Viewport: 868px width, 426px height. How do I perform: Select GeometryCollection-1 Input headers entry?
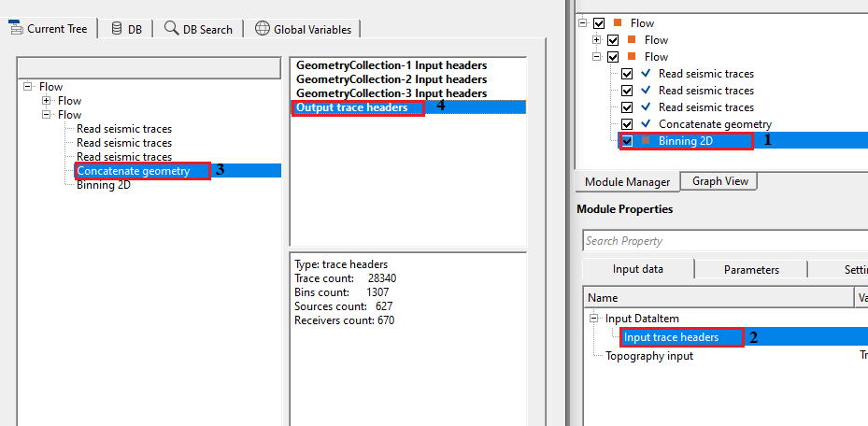[391, 65]
